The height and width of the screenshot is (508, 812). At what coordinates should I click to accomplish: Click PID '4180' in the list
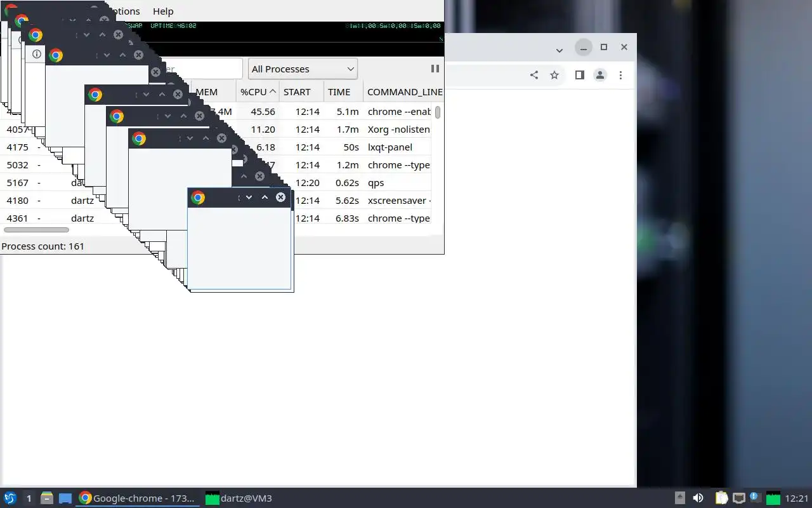coord(17,201)
